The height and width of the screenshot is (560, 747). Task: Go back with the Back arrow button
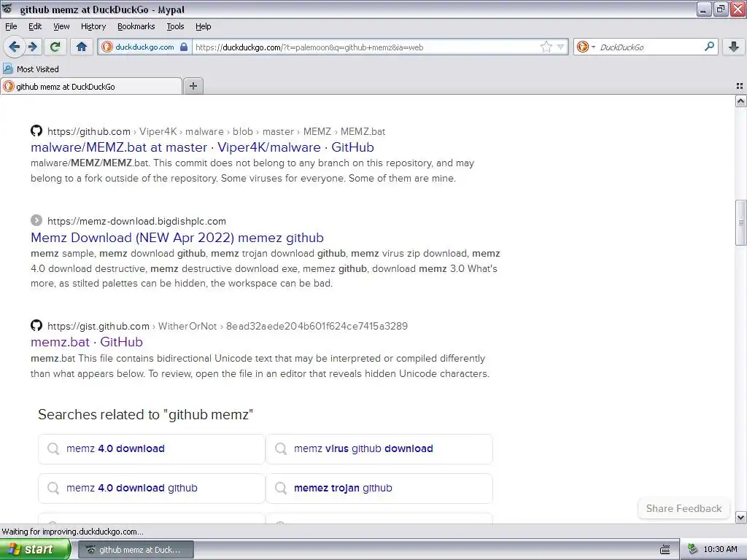tap(14, 47)
